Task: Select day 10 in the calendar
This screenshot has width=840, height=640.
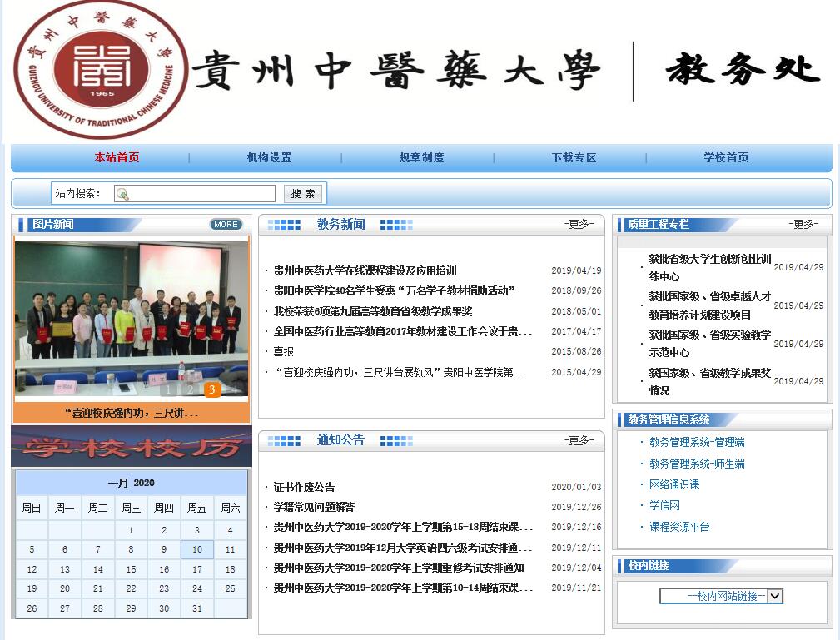Action: click(197, 549)
